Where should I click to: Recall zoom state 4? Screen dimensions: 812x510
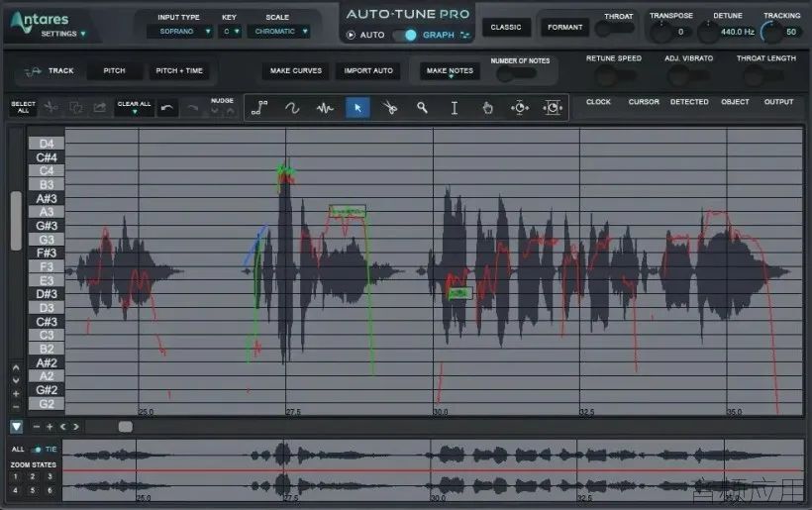pyautogui.click(x=16, y=490)
